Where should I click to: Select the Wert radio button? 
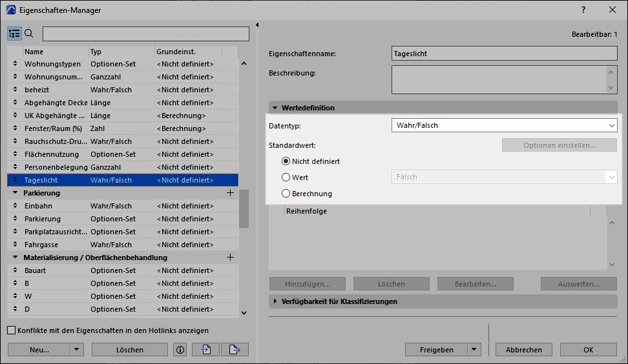tap(286, 177)
